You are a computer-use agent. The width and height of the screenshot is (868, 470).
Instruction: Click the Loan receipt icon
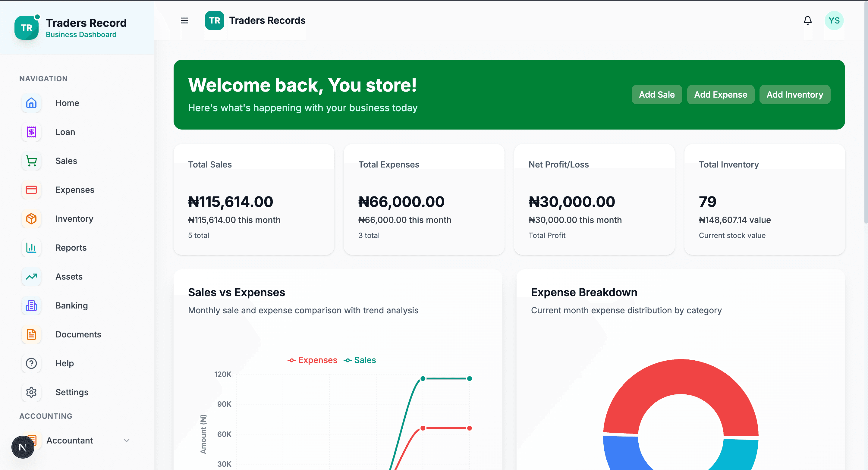pyautogui.click(x=31, y=132)
